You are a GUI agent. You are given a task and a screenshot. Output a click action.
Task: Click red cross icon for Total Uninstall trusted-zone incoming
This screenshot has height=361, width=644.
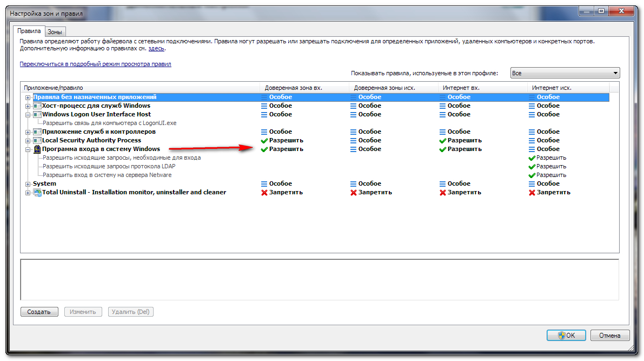coord(264,193)
